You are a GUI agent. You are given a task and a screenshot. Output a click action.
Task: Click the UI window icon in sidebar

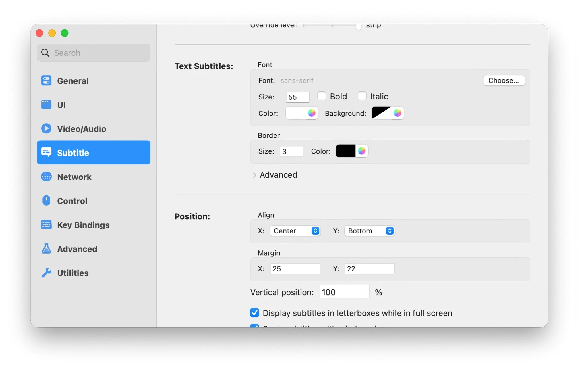(x=46, y=105)
